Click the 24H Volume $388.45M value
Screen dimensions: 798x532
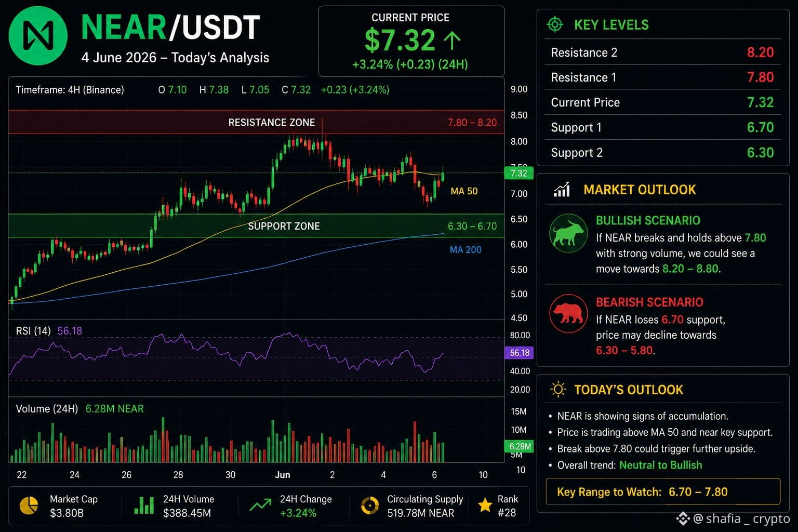click(x=187, y=513)
